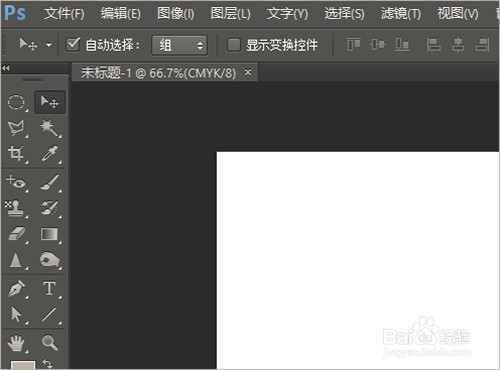The width and height of the screenshot is (500, 370).
Task: Select the Polygonal Lasso tool
Action: 16,128
